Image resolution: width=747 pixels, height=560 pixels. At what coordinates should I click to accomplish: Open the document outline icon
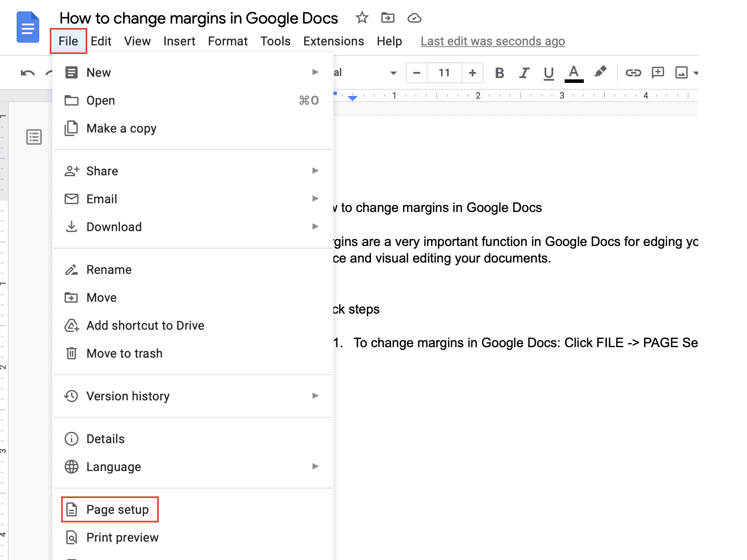click(34, 137)
